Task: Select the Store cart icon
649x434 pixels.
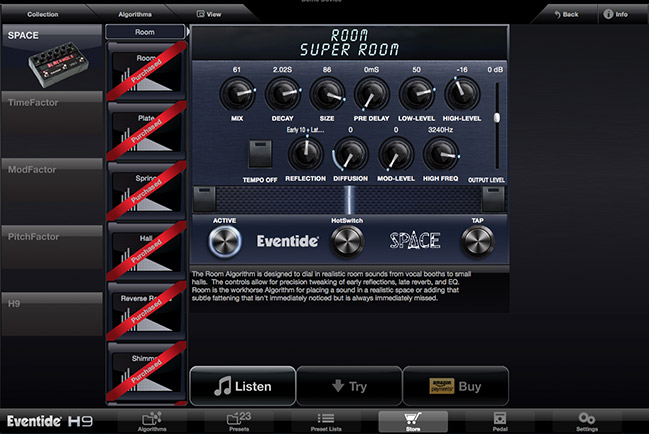Action: click(413, 422)
